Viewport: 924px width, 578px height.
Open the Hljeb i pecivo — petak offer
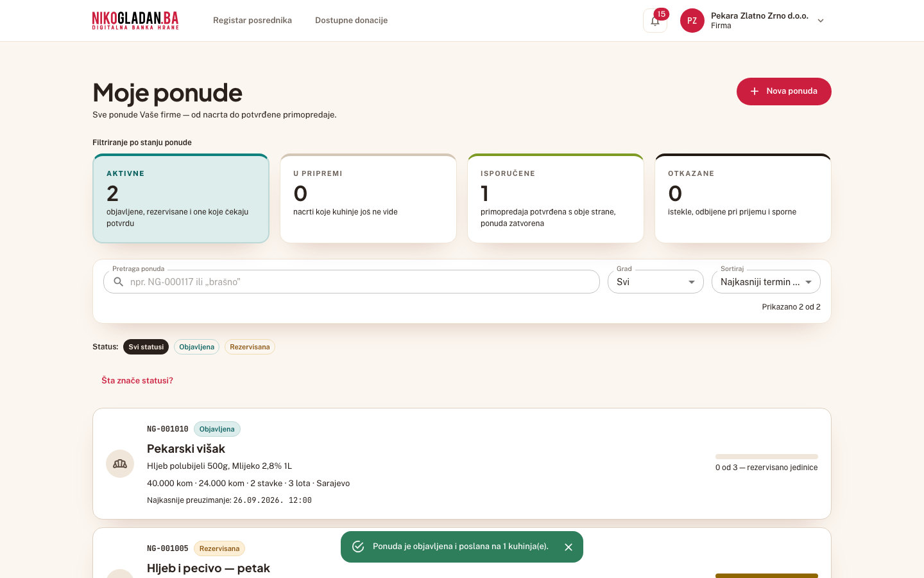coord(209,568)
